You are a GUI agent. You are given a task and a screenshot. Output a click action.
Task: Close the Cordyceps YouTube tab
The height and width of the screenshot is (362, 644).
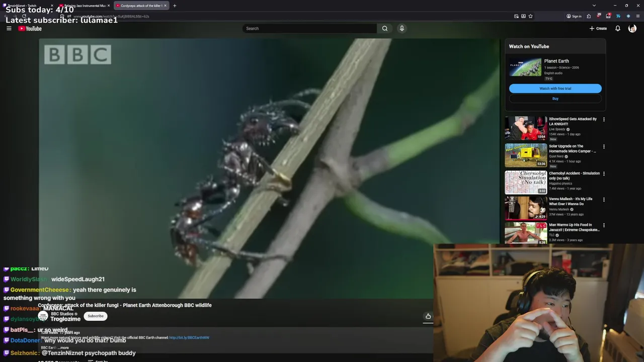pyautogui.click(x=165, y=6)
